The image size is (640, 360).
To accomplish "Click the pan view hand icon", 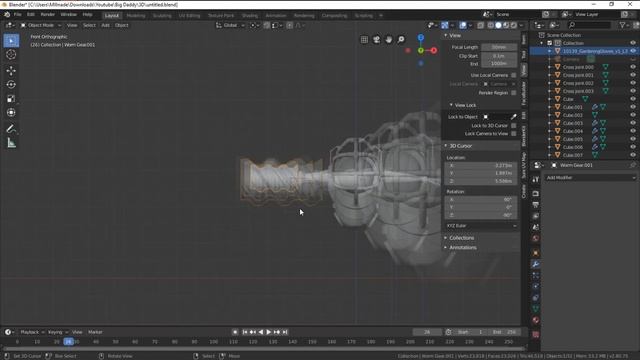I will pyautogui.click(x=389, y=40).
